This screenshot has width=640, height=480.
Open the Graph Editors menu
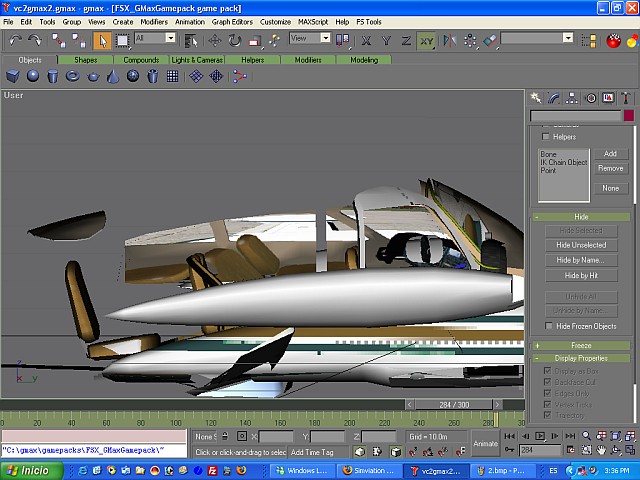point(234,21)
